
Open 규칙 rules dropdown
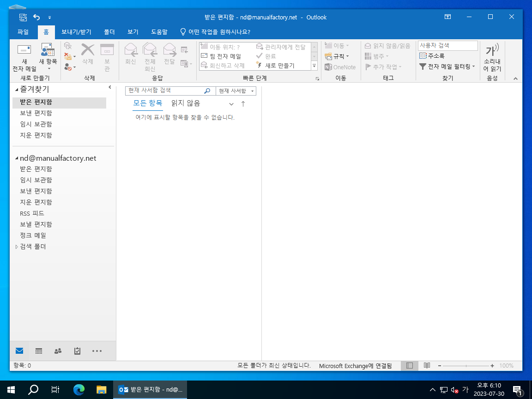(x=337, y=56)
